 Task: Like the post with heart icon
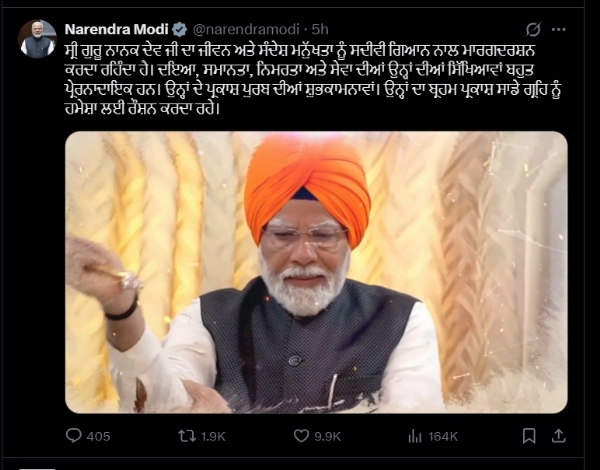(x=301, y=436)
